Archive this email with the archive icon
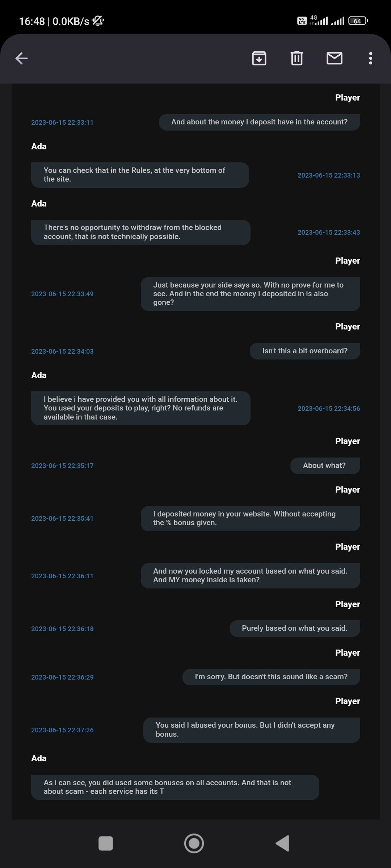 coord(259,58)
